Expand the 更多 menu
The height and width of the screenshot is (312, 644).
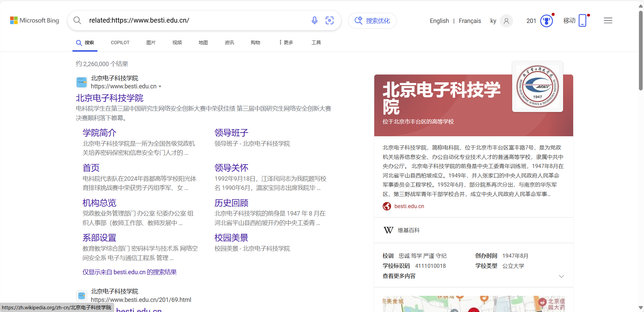[x=286, y=42]
